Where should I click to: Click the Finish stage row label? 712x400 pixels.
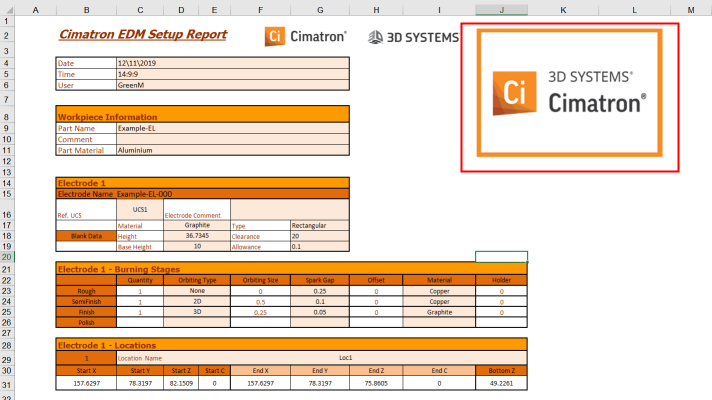pos(86,312)
